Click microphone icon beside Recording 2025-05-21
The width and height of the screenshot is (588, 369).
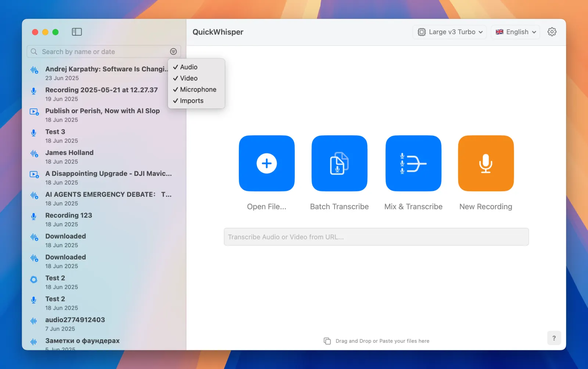tap(34, 91)
